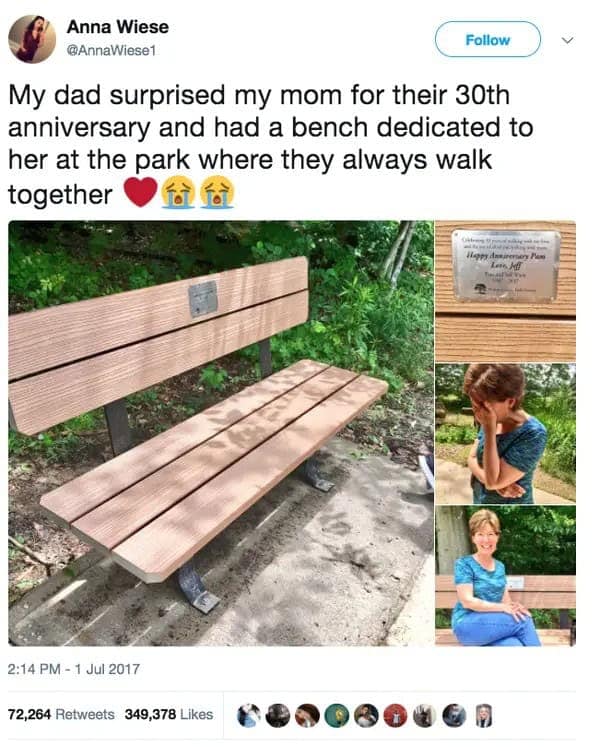Click the first crying face emoji
This screenshot has width=600, height=747.
click(x=178, y=192)
